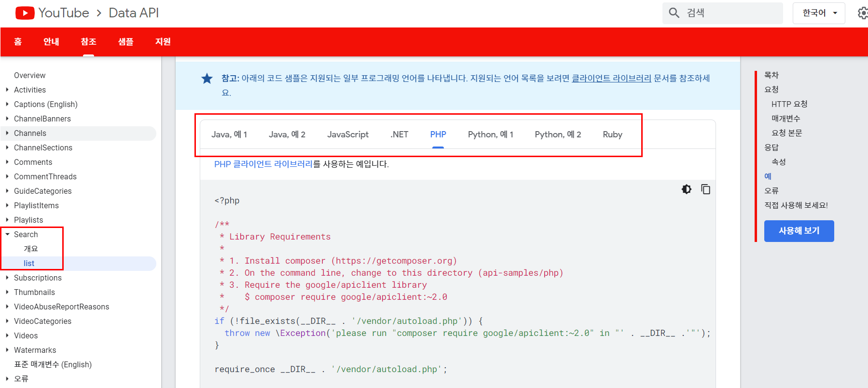Jump to 매개변수 in contents
This screenshot has height=388, width=868.
(x=785, y=119)
